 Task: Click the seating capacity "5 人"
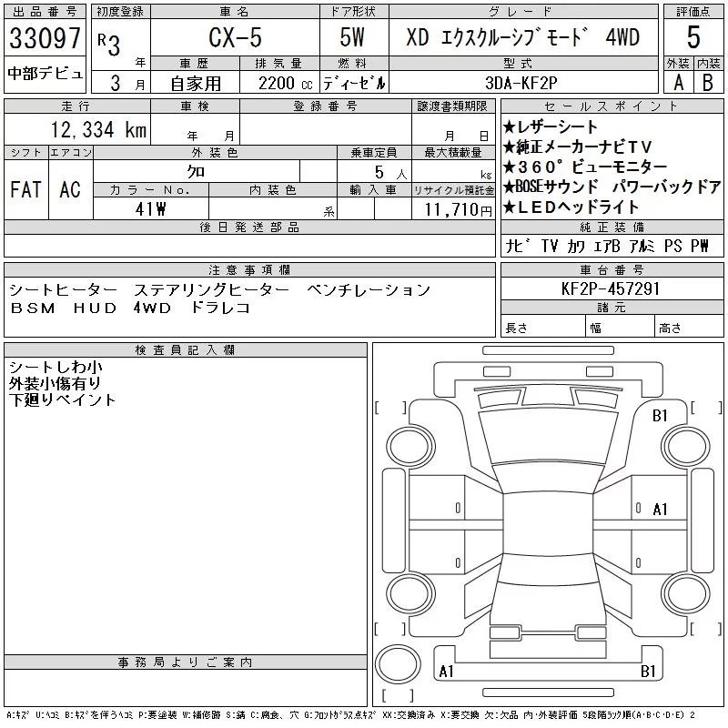click(390, 173)
